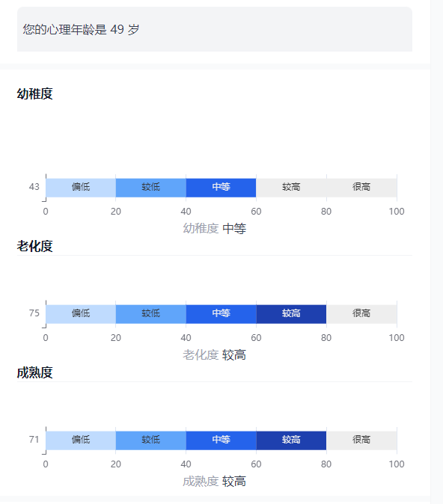Screen dimensions: 443x504
Task: Click the dark blue 较高 segment in 老化度 chart
Action: [x=291, y=314]
